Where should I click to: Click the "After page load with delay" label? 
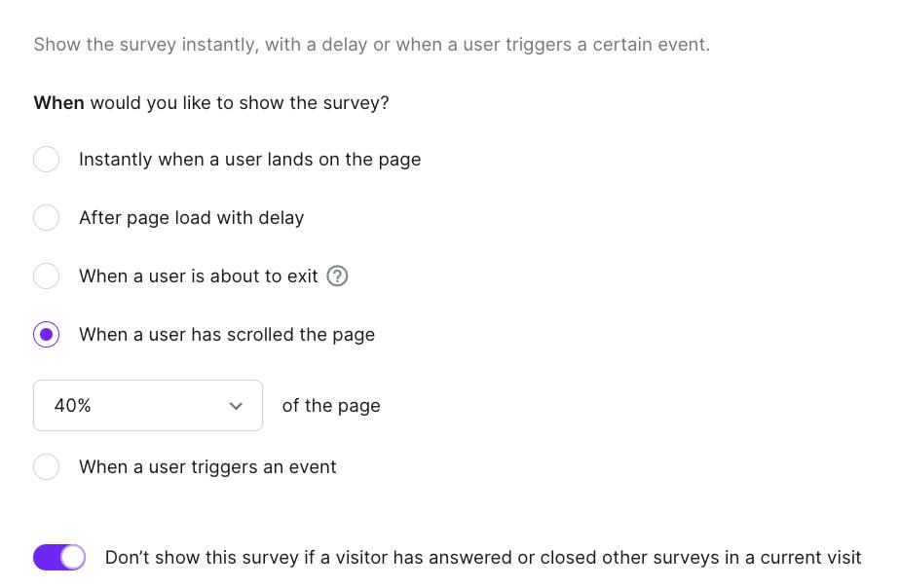(191, 218)
